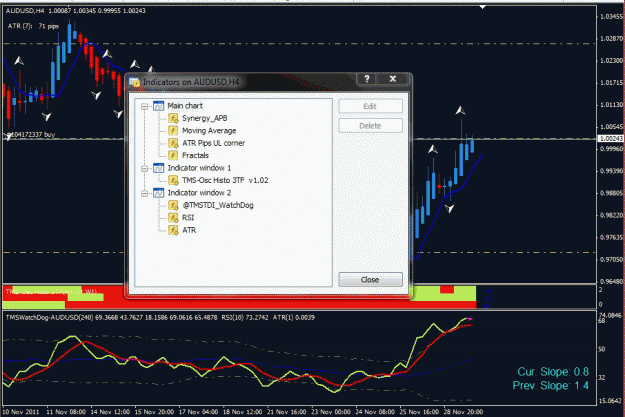Click the Close button in dialog
This screenshot has height=417, width=625.
tap(370, 279)
